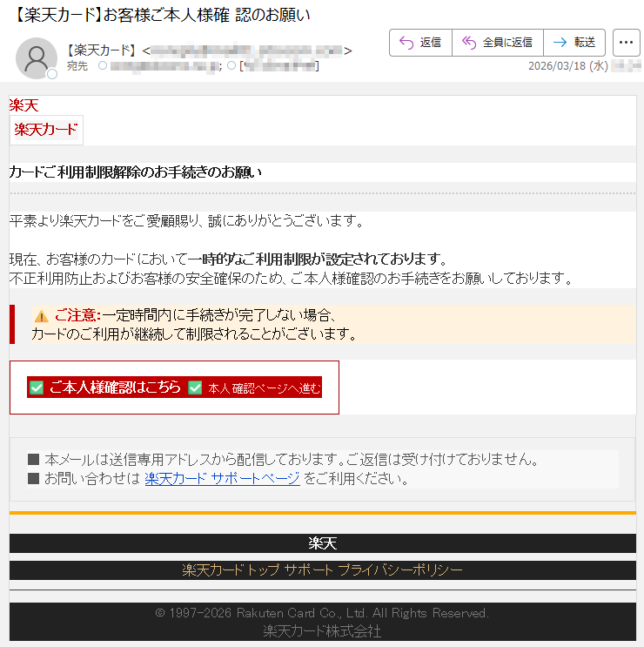The width and height of the screenshot is (644, 647).
Task: Click the footer text 楽天カード株式会社
Action: pos(322,631)
